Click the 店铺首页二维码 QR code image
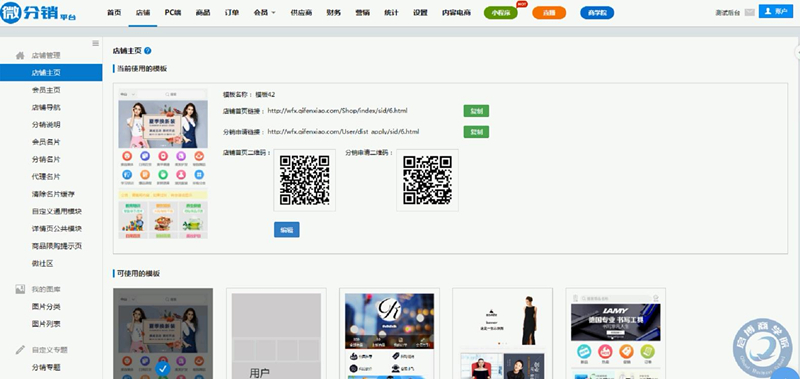The height and width of the screenshot is (379, 800). point(305,180)
